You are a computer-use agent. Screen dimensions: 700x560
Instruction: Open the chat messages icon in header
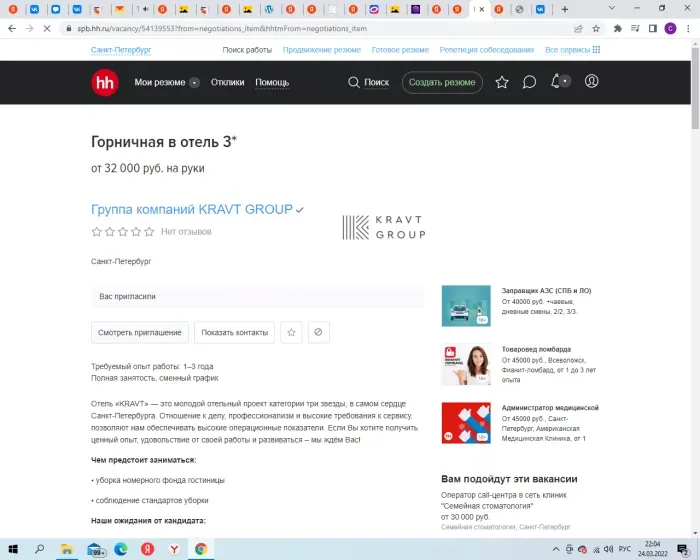pos(529,82)
